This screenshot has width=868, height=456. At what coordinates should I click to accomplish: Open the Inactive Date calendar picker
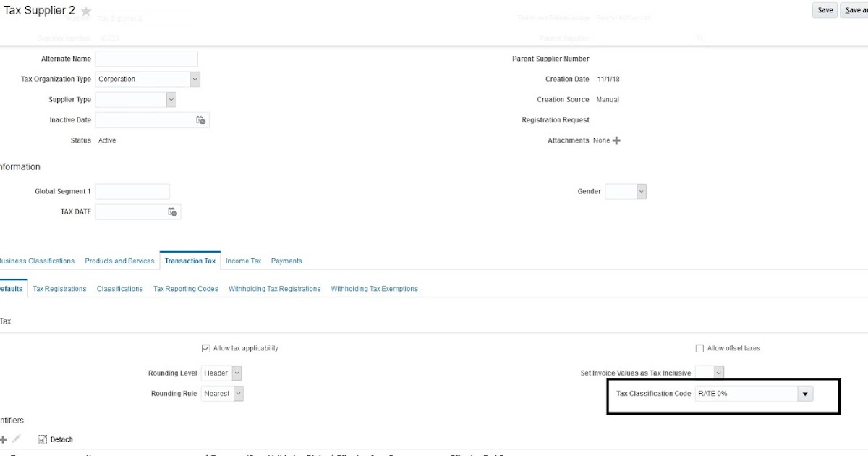click(x=203, y=119)
